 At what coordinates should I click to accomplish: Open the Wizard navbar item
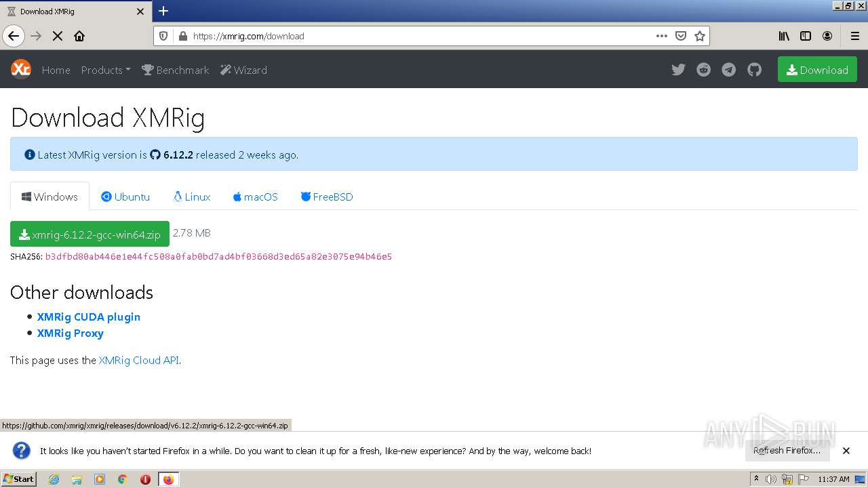coord(243,70)
